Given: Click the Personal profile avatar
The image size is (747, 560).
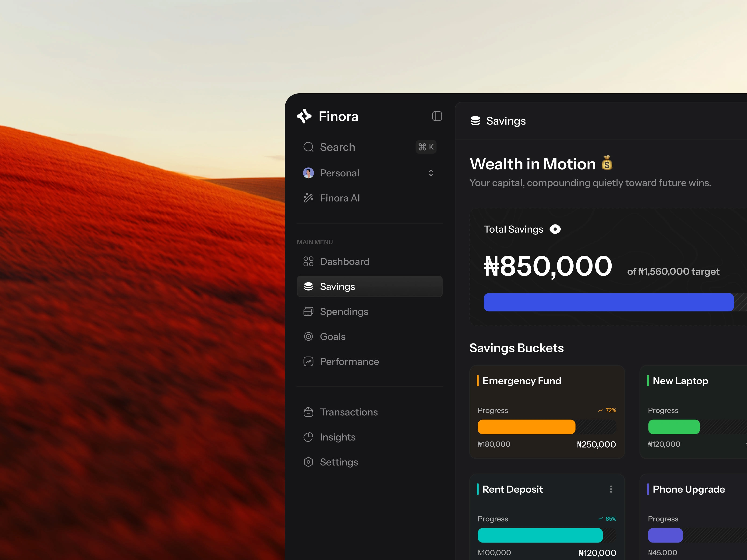Looking at the screenshot, I should click(x=308, y=173).
